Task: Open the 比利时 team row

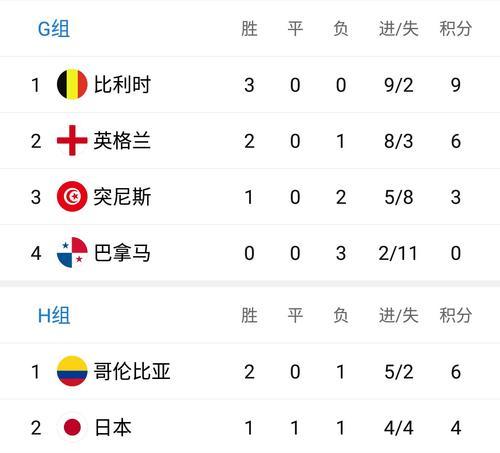Action: click(x=250, y=85)
